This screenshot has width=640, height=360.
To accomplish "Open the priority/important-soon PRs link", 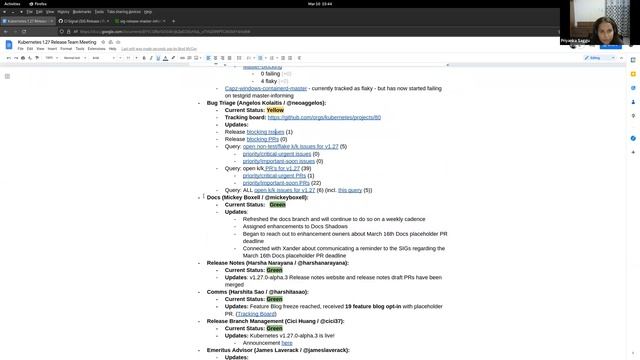I will [276, 183].
